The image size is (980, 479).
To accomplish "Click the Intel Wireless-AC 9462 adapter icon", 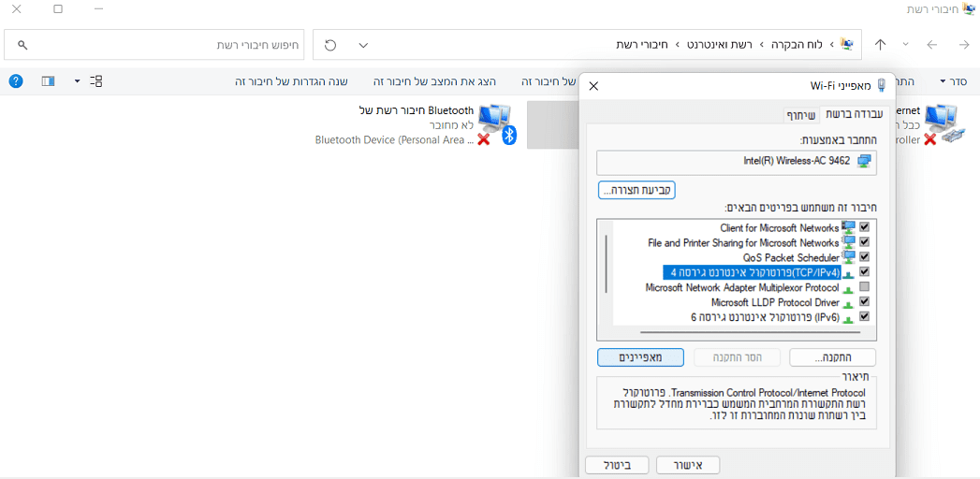I will pos(864,161).
